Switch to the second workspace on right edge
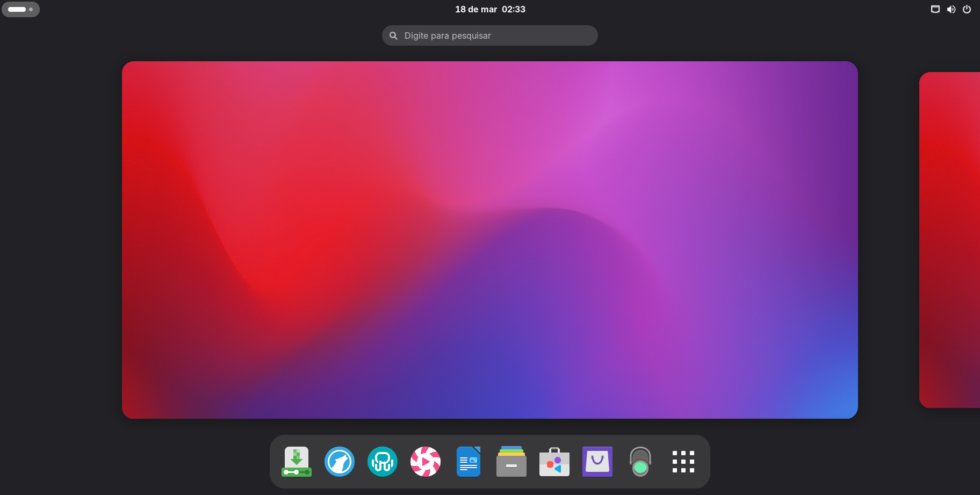The width and height of the screenshot is (980, 495). click(x=950, y=240)
